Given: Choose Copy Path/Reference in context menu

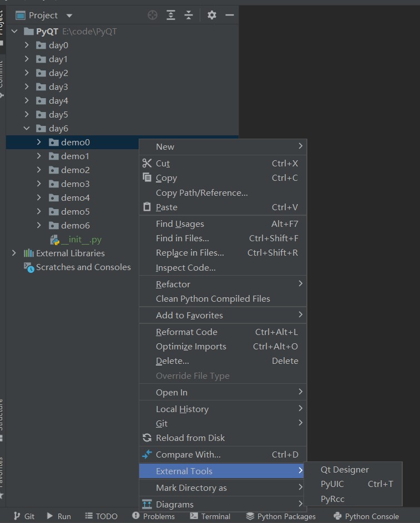Looking at the screenshot, I should click(223, 193).
